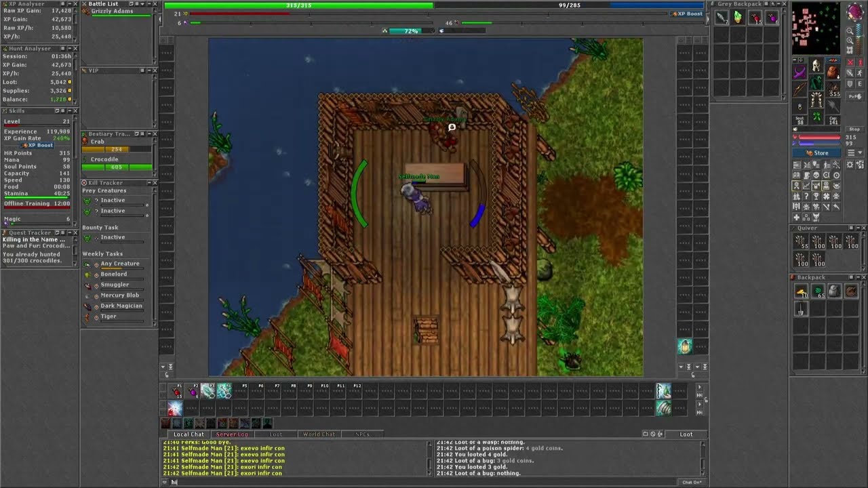The image size is (868, 488).
Task: Select Grizzly Adams in Battle List
Action: pyautogui.click(x=112, y=12)
